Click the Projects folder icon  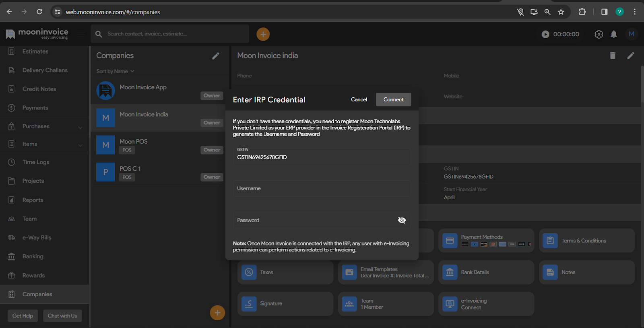coord(12,181)
